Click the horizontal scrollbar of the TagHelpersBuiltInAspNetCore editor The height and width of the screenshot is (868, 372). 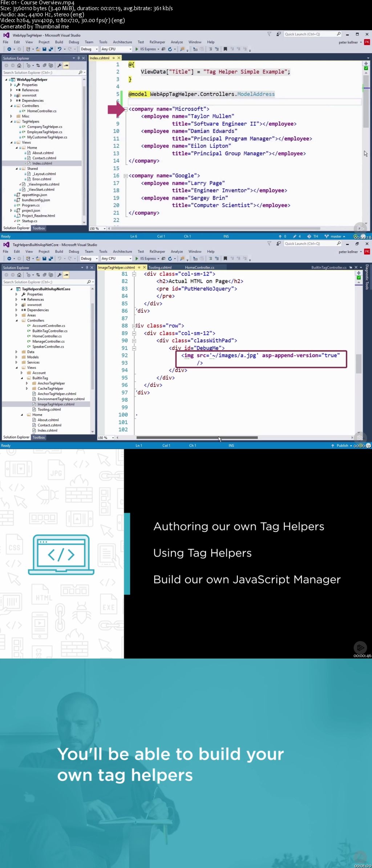pos(197,437)
